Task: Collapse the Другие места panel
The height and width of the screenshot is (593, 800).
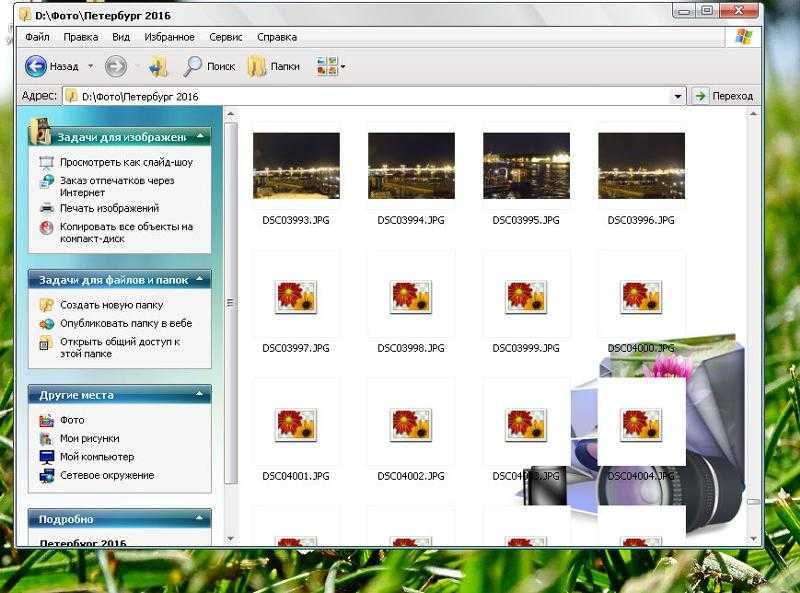Action: 200,394
